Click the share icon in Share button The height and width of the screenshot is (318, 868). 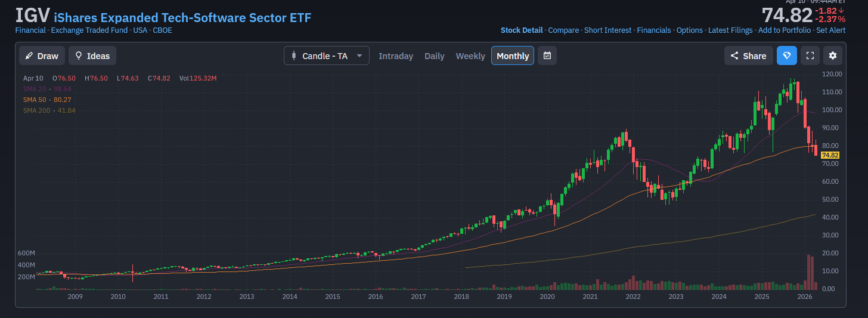point(734,55)
